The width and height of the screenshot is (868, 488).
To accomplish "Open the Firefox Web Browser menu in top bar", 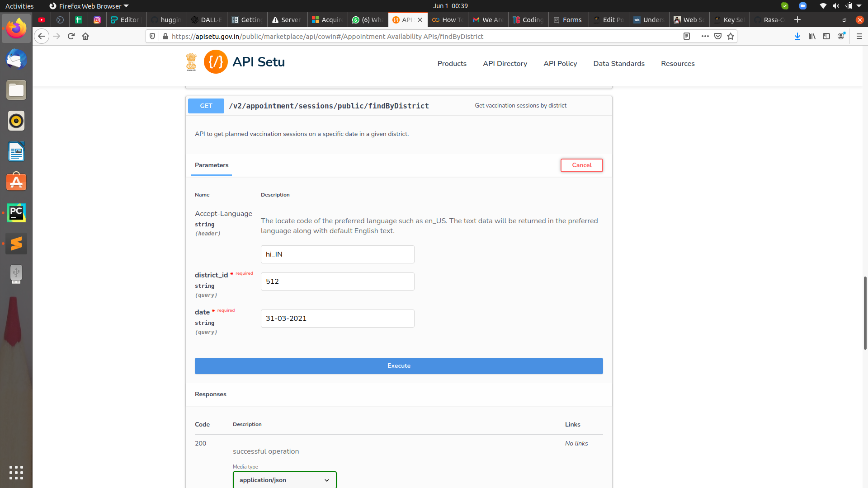I will click(x=89, y=6).
